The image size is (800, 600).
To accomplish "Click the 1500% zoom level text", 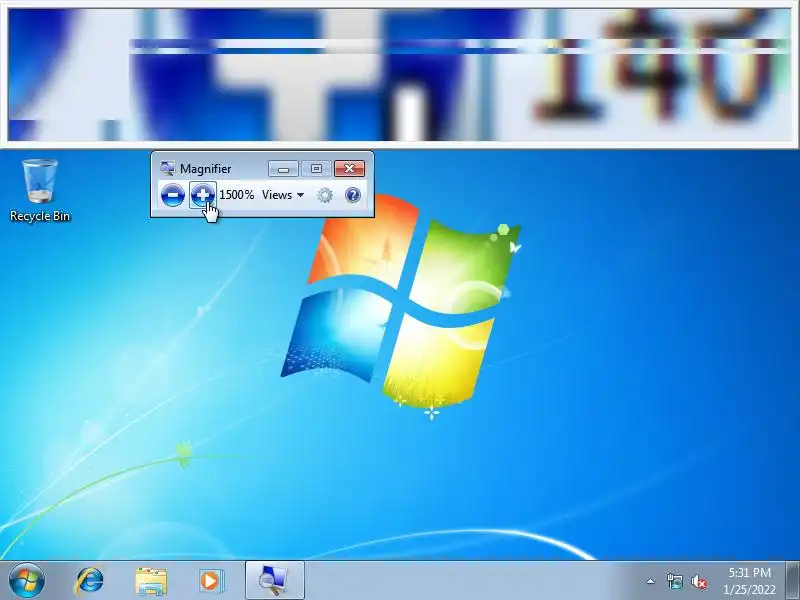I will point(236,195).
